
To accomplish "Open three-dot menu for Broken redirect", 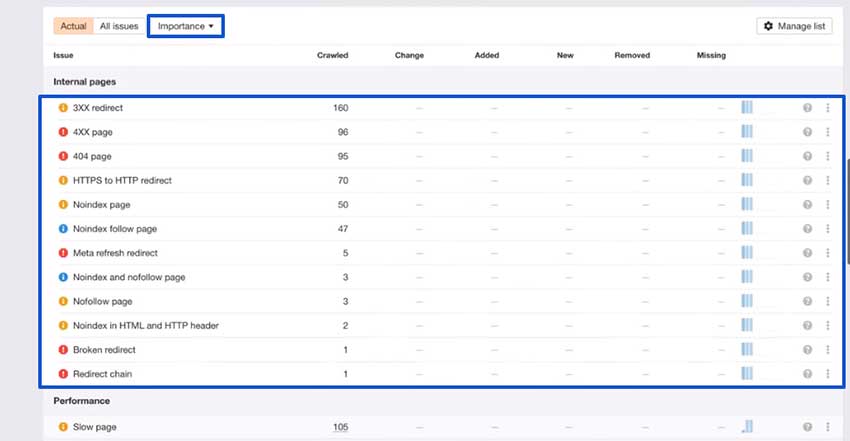I will coord(828,349).
